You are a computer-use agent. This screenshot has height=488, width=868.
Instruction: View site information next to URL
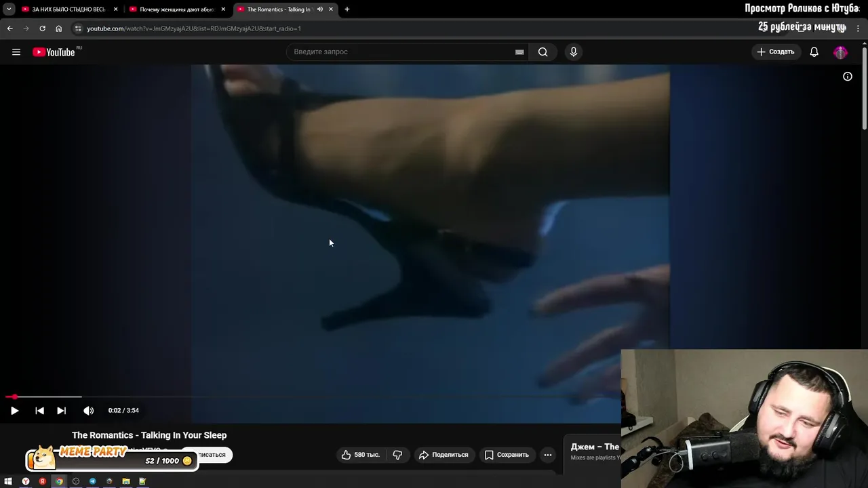click(78, 28)
